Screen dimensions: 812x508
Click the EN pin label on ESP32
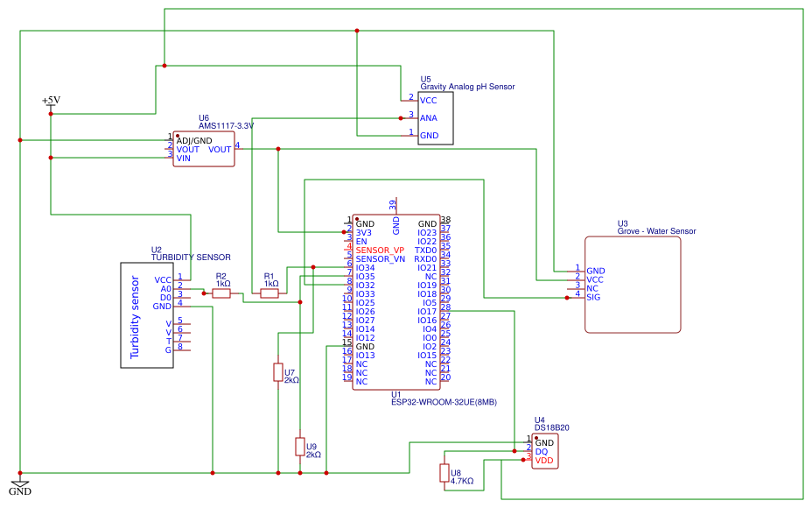(361, 242)
